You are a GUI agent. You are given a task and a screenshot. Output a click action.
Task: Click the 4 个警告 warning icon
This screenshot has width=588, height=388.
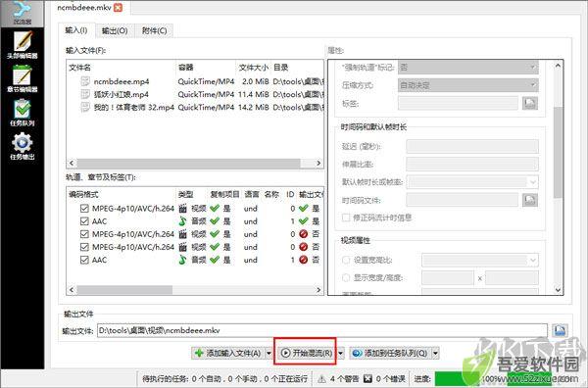click(x=321, y=379)
